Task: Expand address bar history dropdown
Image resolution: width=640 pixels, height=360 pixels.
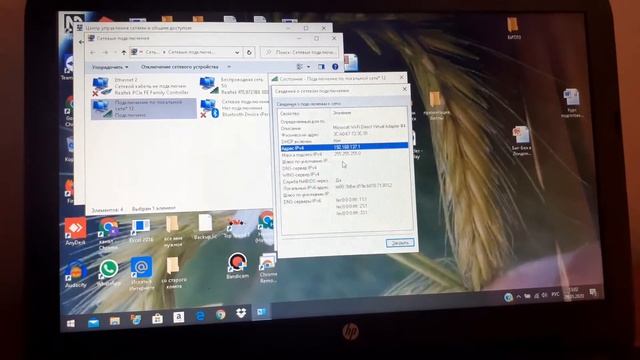Action: point(237,52)
